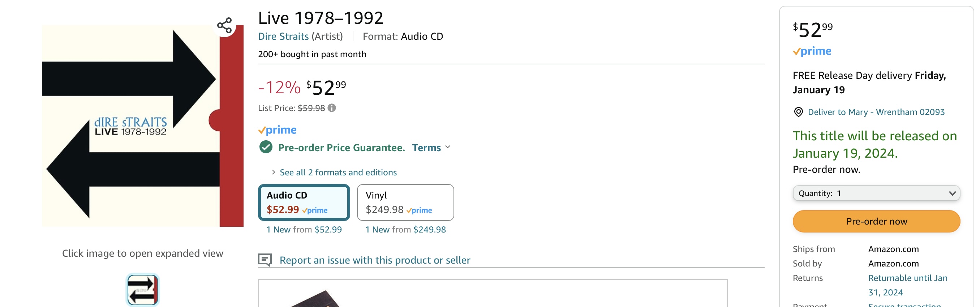Click the report issue speech bubble icon

click(265, 260)
